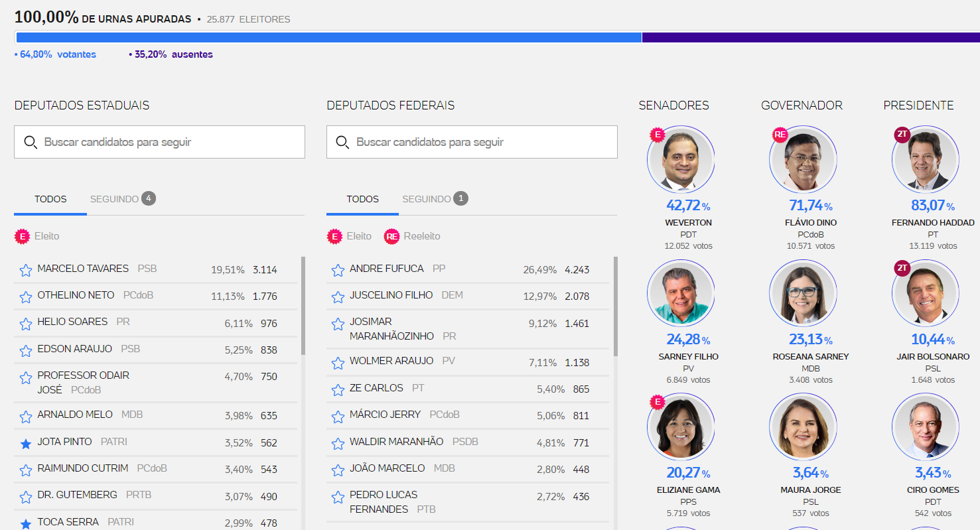Star candidate Wolmer Araujo
The image size is (980, 530).
338,363
